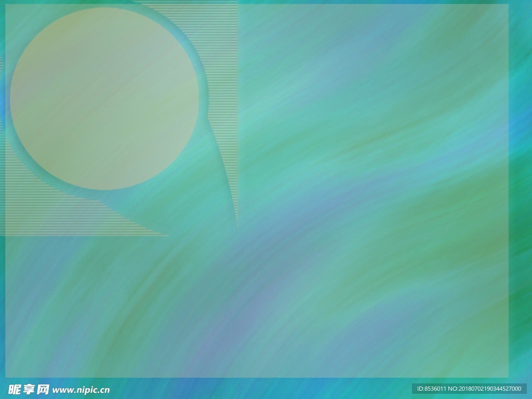Click the 昵享网 watermark logo
Image resolution: width=532 pixels, height=399 pixels.
[29, 389]
